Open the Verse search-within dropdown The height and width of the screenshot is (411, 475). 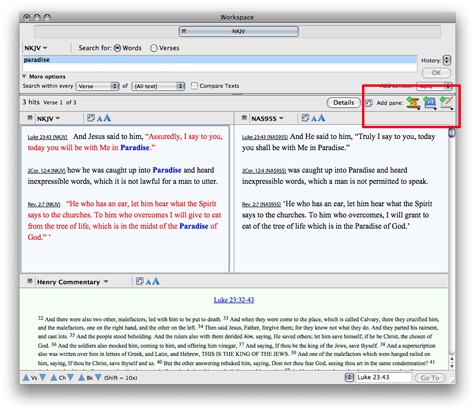(97, 86)
